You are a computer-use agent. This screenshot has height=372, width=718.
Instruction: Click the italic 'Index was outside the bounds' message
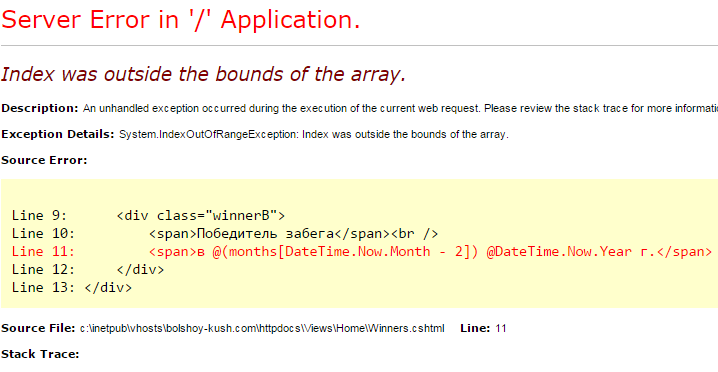coord(203,74)
